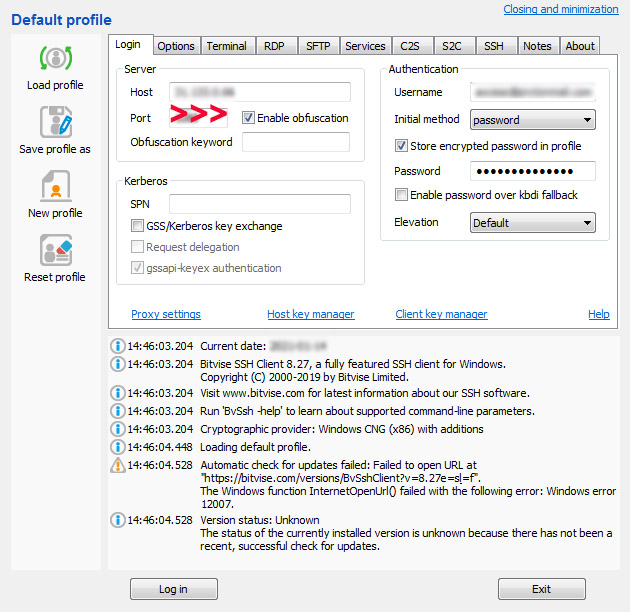The image size is (630, 612).
Task: Open the Client key manager link
Action: coord(441,314)
